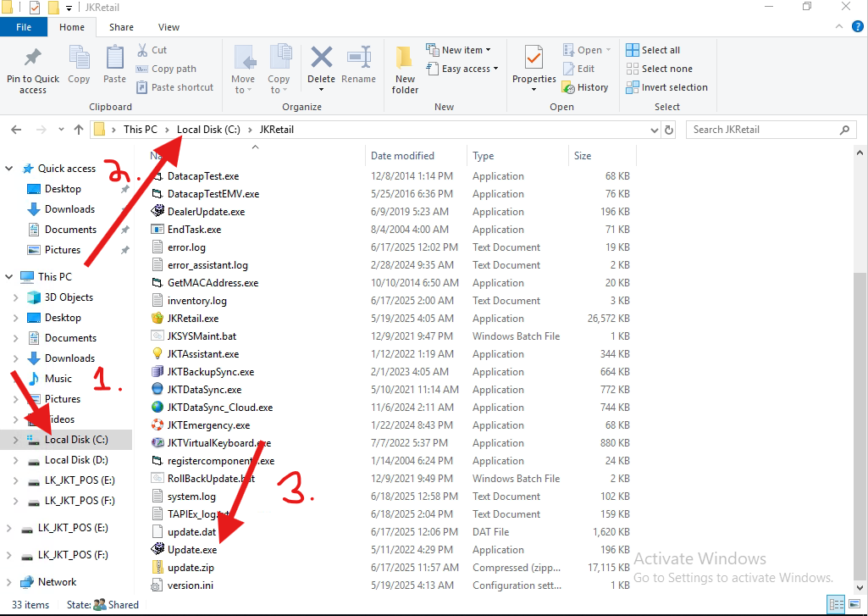Open the address bar history dropdown

[x=655, y=130]
